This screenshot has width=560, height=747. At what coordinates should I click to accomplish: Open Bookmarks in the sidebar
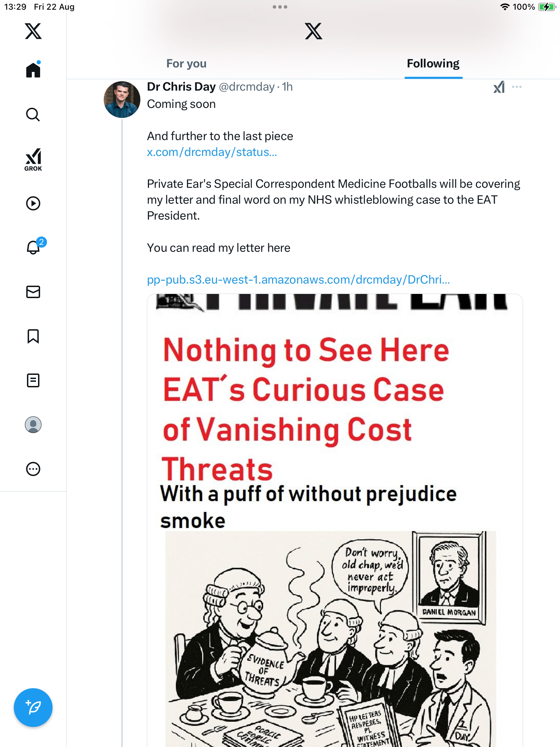tap(33, 336)
